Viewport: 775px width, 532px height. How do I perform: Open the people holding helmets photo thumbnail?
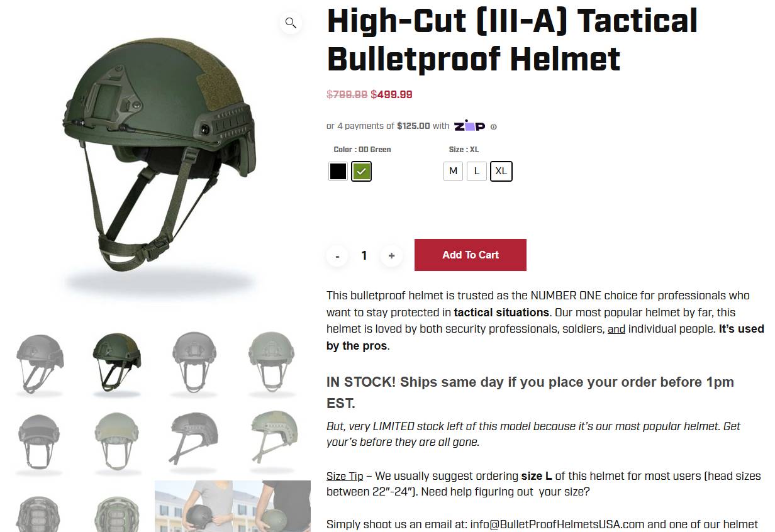click(x=233, y=506)
